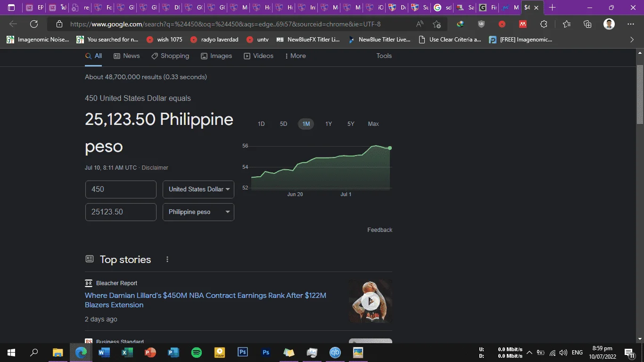644x362 pixels.
Task: Open Use Clear Criteria bookmark
Action: (x=450, y=40)
